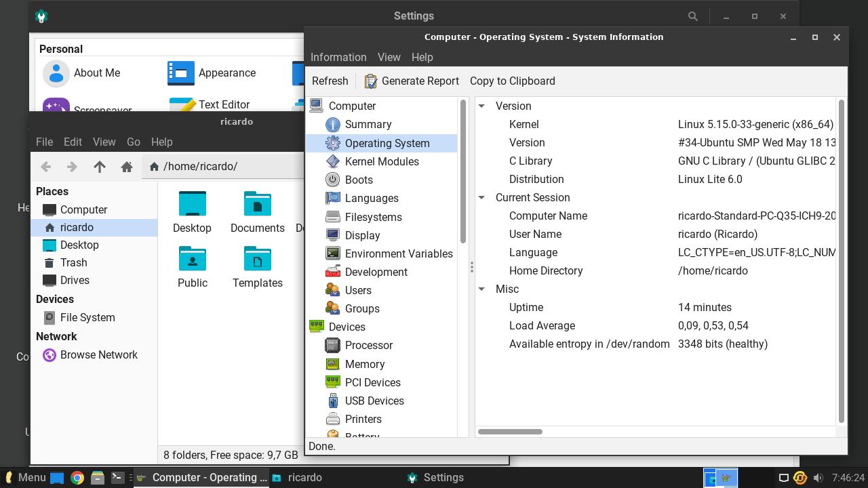Collapse the Current Session section

481,198
